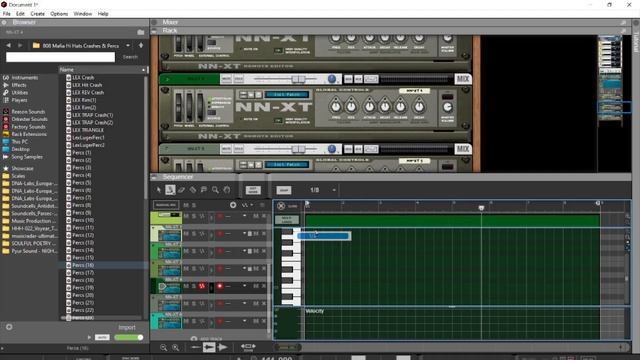Select the Magnify tool in sequencer toolbar
The image size is (640, 360).
pos(215,190)
